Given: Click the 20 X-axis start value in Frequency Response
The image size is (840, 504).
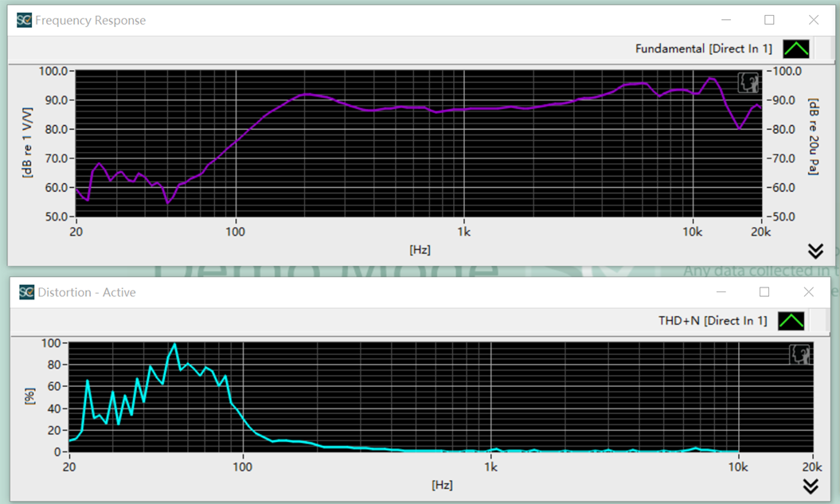Looking at the screenshot, I should [76, 232].
